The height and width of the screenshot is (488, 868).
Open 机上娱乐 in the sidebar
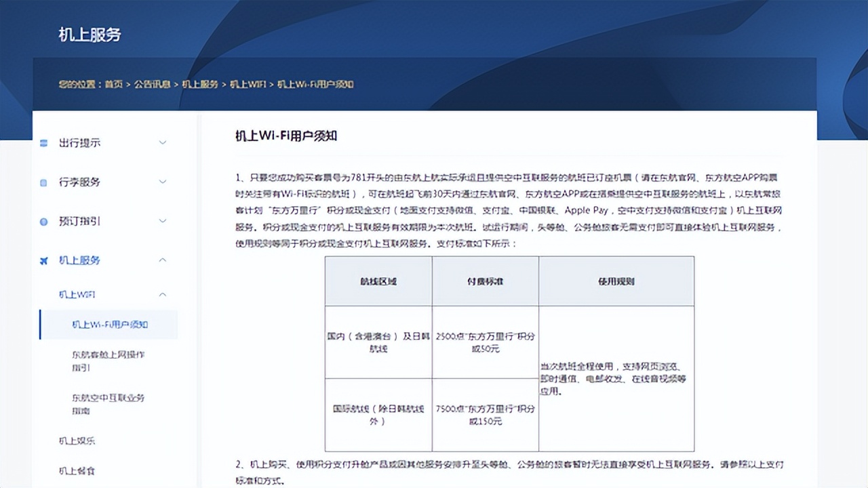pyautogui.click(x=77, y=441)
